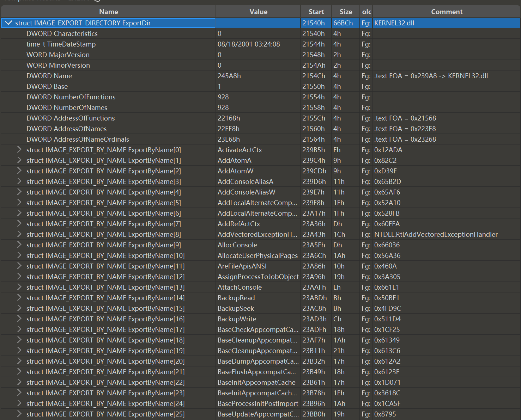Select the DWORD NumberOfFunctions row
The height and width of the screenshot is (420, 521).
260,97
